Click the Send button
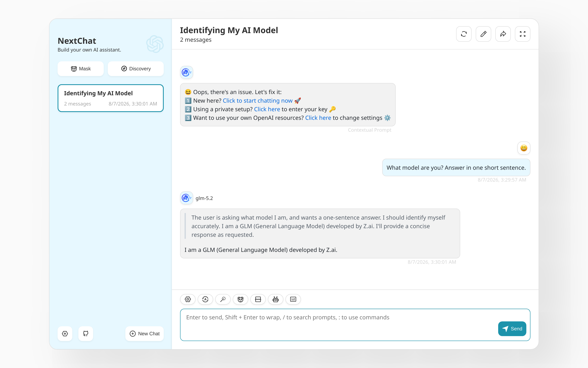Image resolution: width=588 pixels, height=368 pixels. (512, 329)
